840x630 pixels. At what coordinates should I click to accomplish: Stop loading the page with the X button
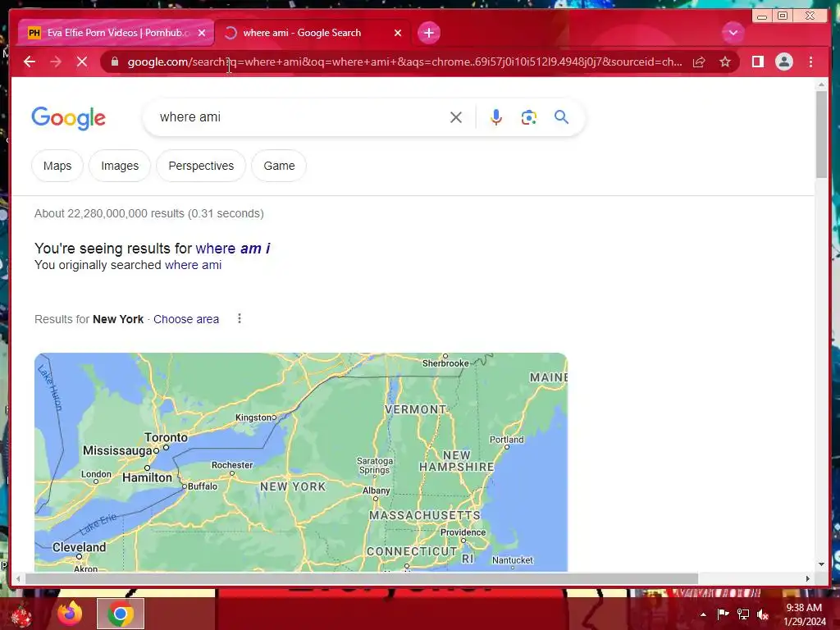(82, 62)
